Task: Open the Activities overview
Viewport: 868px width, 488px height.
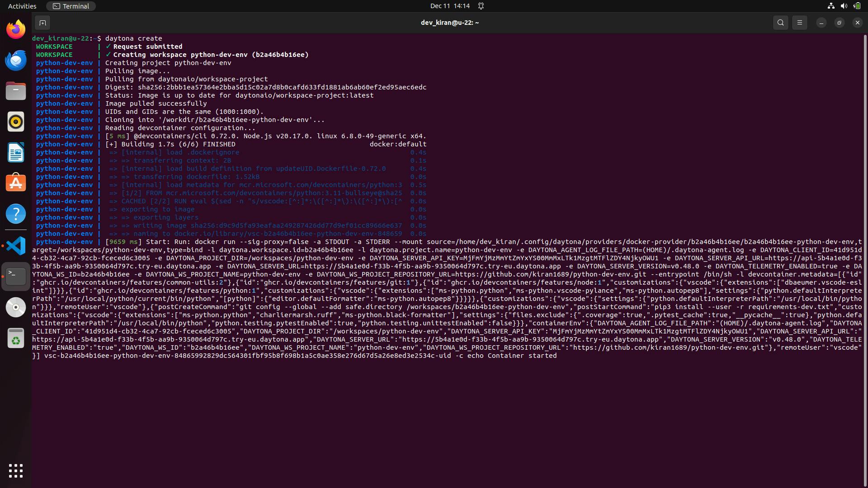Action: 22,6
